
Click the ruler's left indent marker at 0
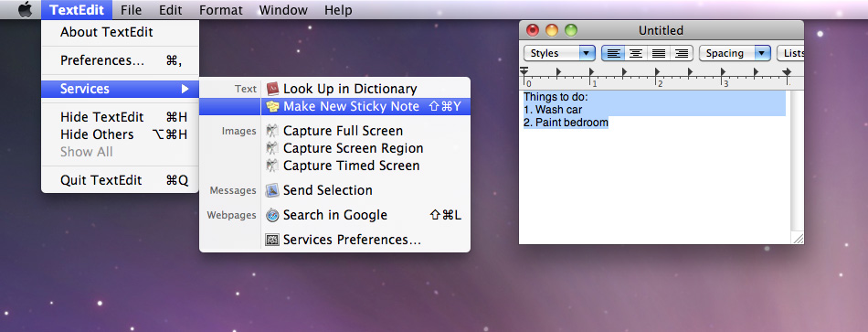point(524,72)
